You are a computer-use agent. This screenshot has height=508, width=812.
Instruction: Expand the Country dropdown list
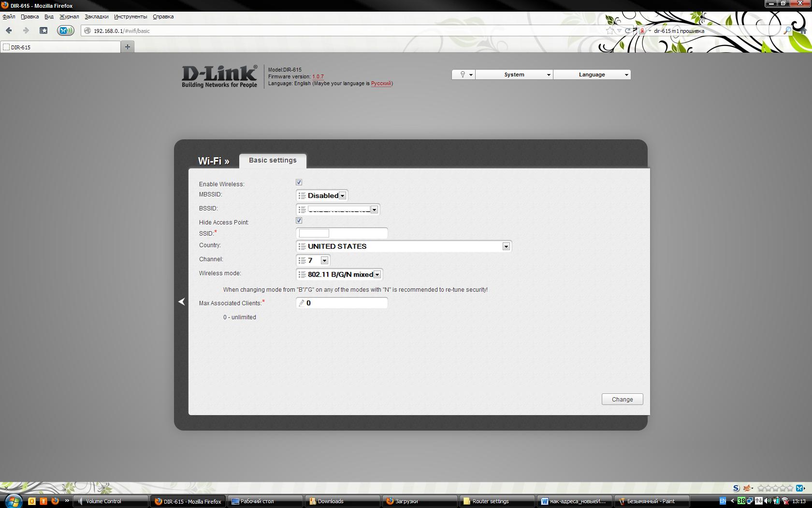coord(506,246)
